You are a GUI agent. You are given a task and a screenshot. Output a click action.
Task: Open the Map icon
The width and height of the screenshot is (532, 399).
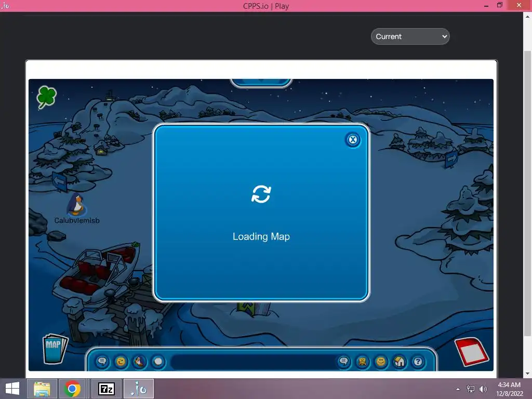(x=55, y=349)
